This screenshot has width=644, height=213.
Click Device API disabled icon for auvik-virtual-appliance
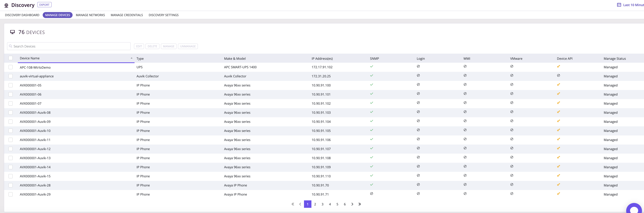[x=558, y=76]
